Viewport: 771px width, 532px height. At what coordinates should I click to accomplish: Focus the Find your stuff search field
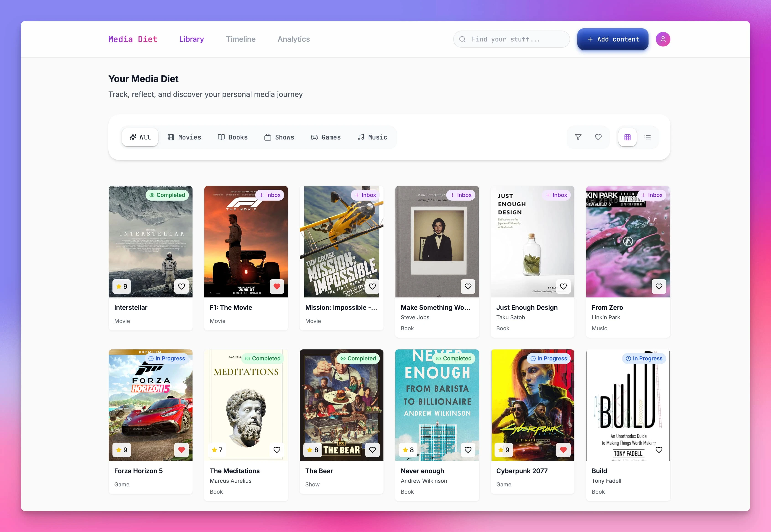click(x=511, y=39)
